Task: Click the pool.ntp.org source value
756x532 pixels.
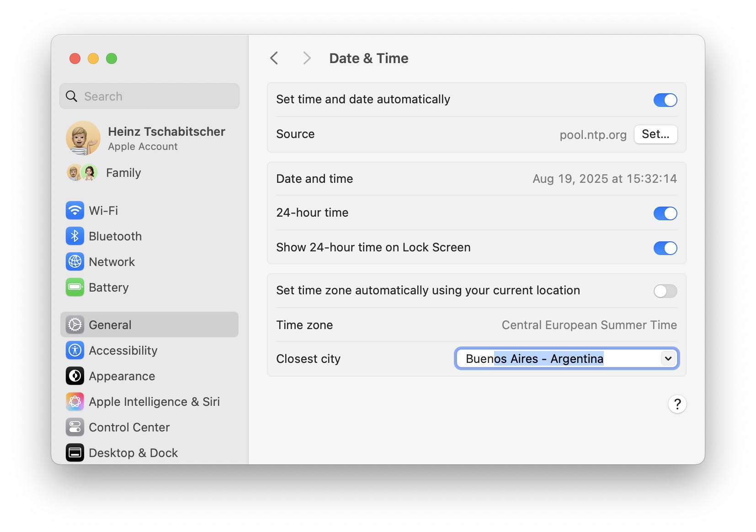Action: (593, 135)
